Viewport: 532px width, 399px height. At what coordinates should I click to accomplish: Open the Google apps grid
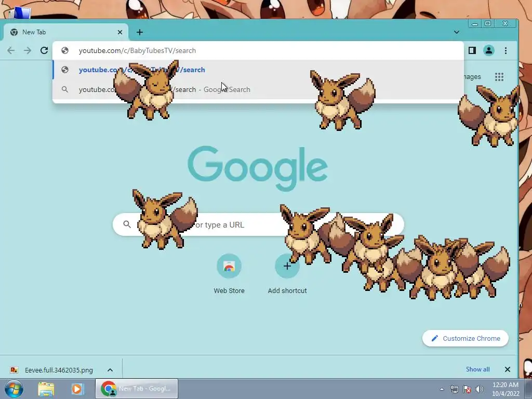[x=499, y=77]
